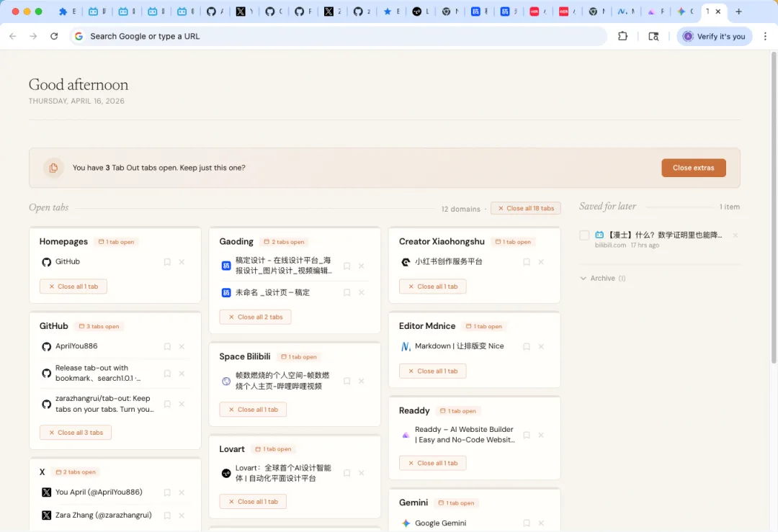Go back with the back arrow
778x532 pixels.
13,36
